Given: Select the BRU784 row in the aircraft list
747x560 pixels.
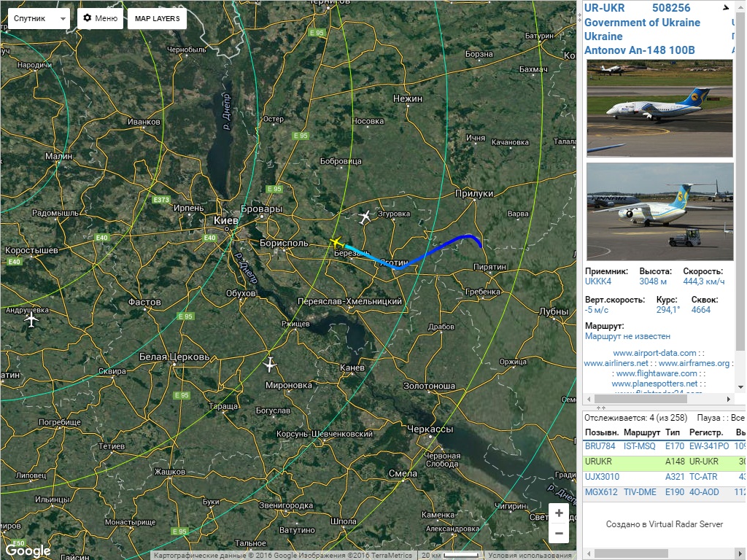Looking at the screenshot, I should click(x=664, y=446).
